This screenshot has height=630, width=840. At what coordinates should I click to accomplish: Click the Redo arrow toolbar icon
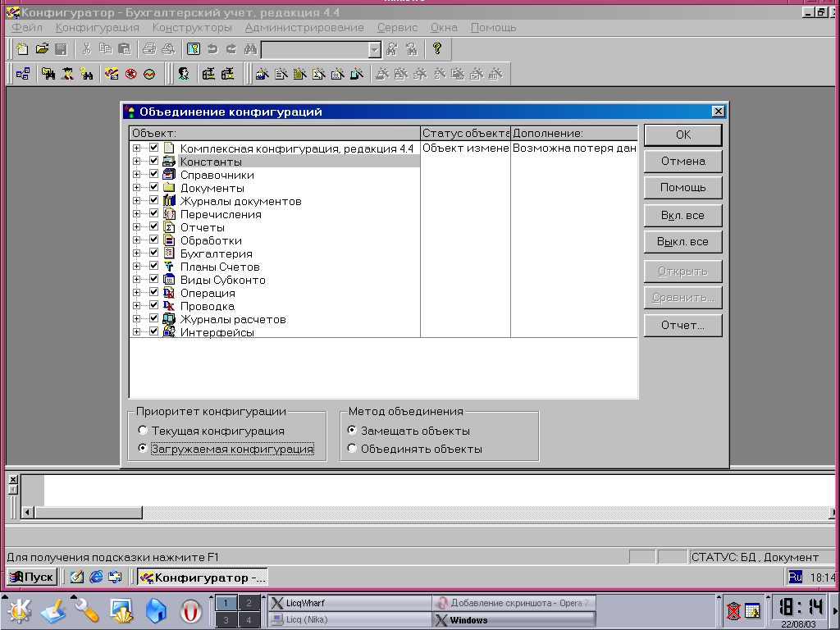point(231,49)
